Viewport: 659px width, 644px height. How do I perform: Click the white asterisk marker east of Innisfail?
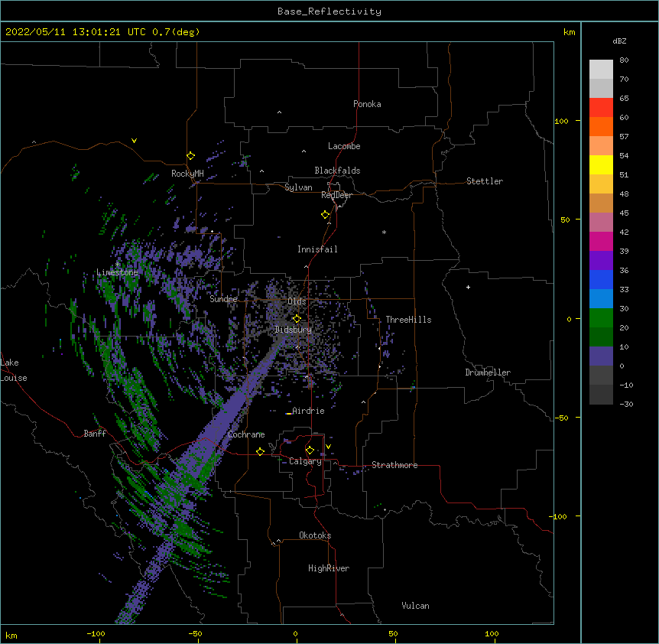pos(384,232)
